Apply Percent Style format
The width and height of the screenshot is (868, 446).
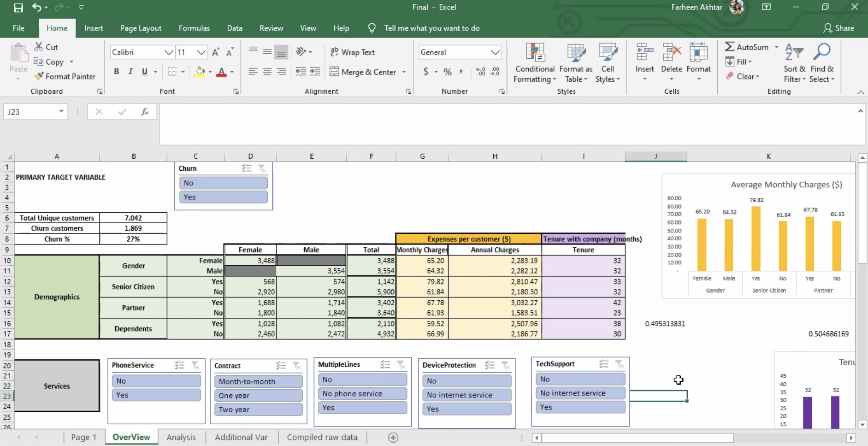448,72
